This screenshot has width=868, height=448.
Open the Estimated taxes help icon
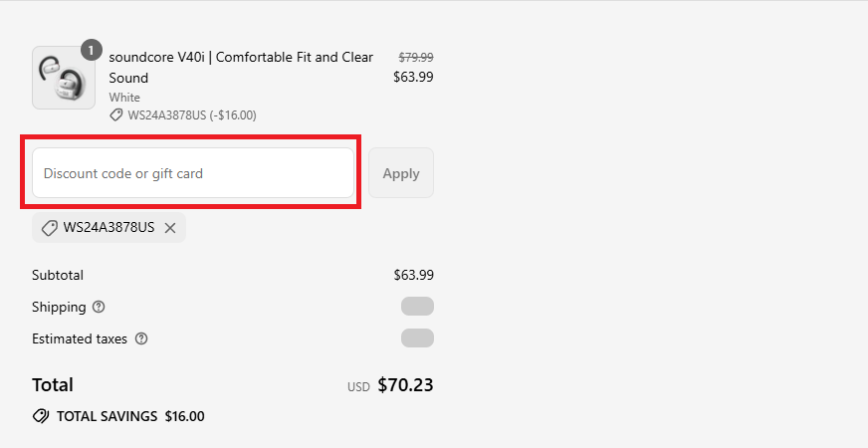(x=141, y=338)
